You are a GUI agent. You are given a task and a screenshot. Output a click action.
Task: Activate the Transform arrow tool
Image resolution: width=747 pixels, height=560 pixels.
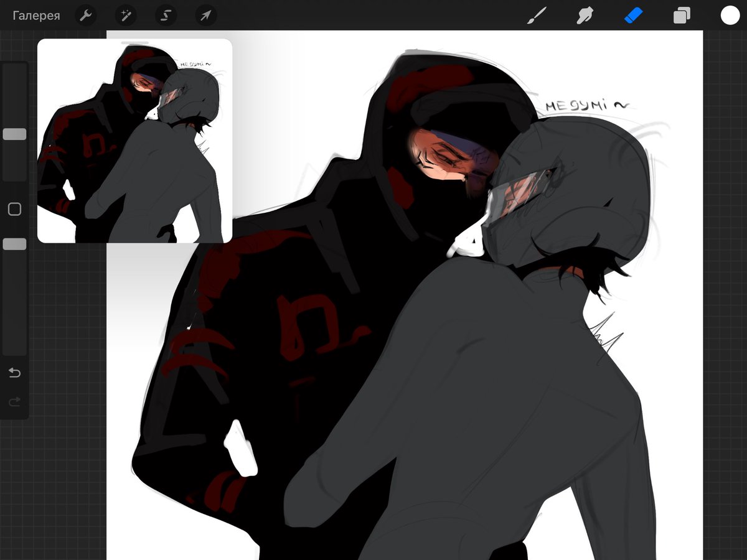tap(205, 16)
